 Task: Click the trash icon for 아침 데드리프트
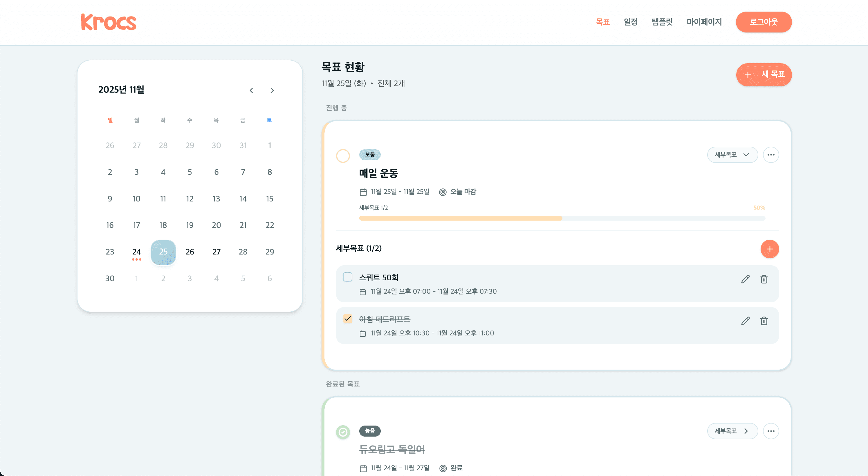(764, 321)
